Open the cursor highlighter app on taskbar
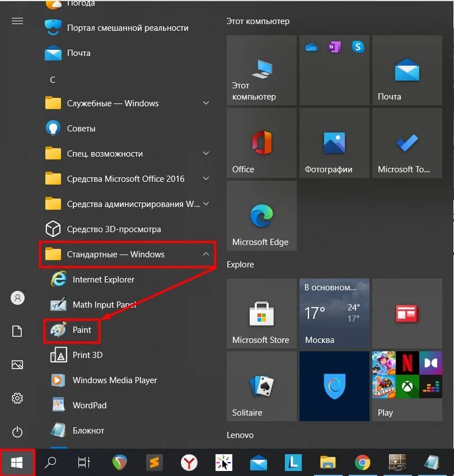454x476 pixels. (x=224, y=463)
